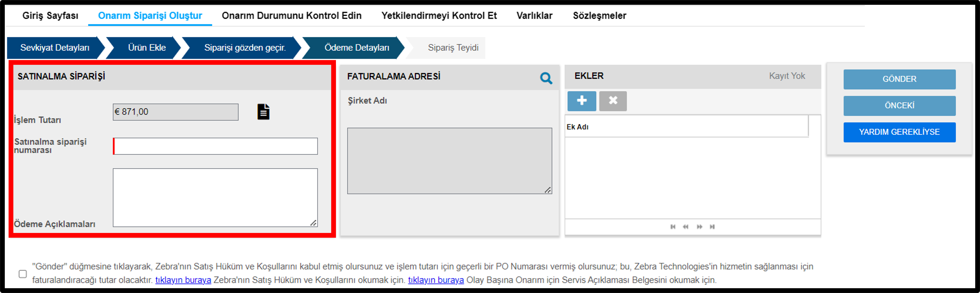
Task: Open the transaction amount document icon
Action: [x=263, y=112]
